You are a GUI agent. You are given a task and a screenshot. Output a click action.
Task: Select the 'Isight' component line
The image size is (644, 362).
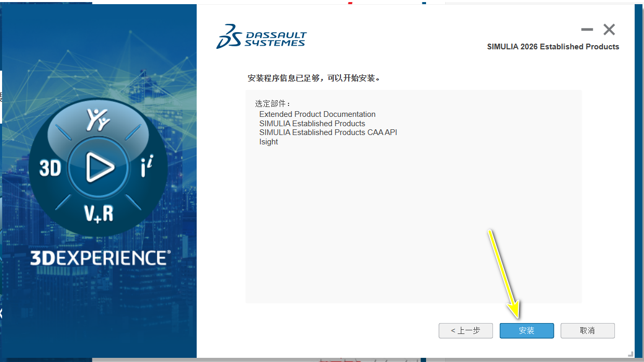pos(268,142)
